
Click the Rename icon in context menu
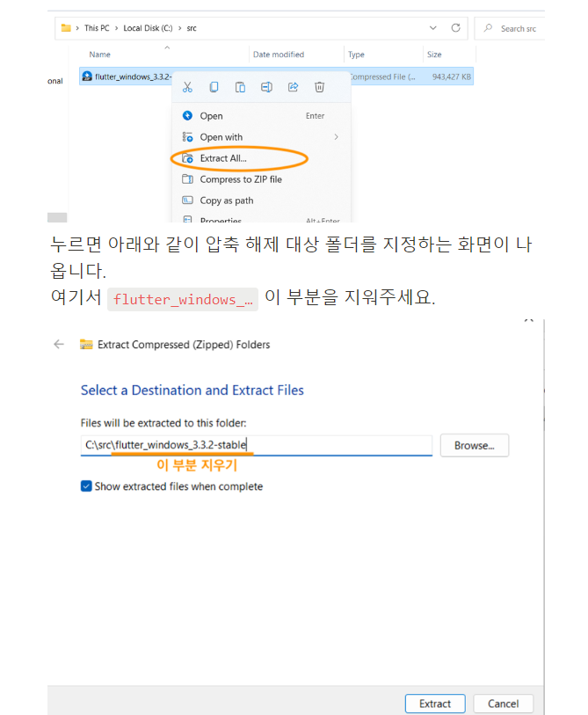click(266, 87)
